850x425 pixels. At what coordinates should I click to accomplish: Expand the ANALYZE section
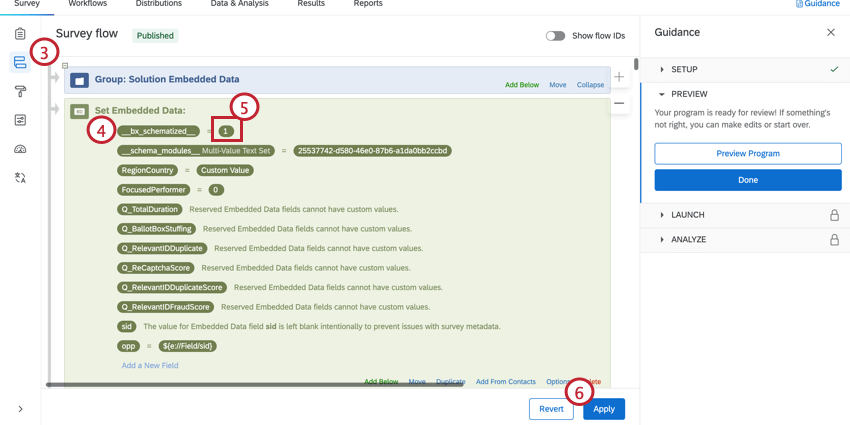(683, 240)
